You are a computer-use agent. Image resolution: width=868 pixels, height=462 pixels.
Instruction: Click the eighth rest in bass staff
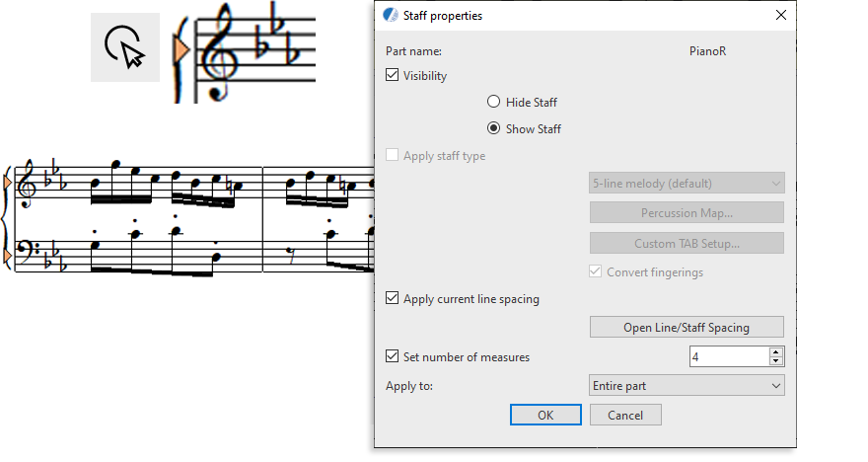click(291, 255)
